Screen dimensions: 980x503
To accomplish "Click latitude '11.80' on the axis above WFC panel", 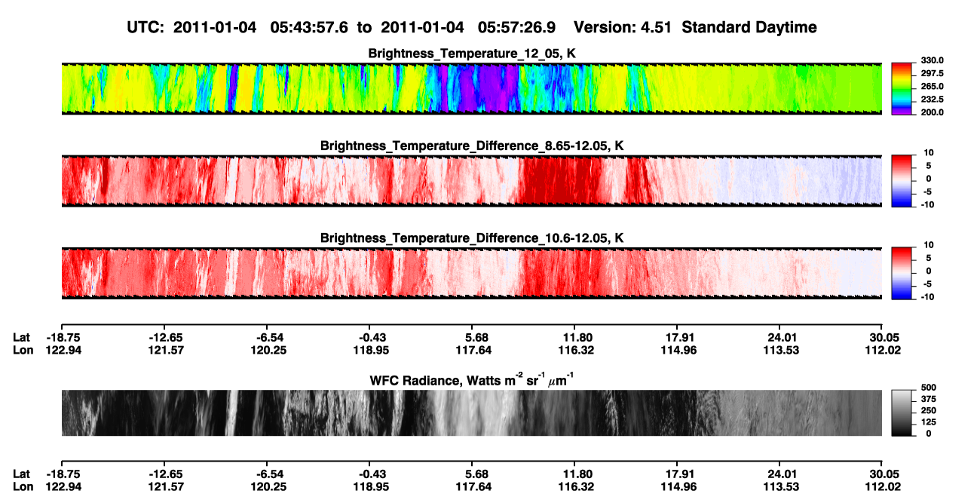I will [x=574, y=338].
